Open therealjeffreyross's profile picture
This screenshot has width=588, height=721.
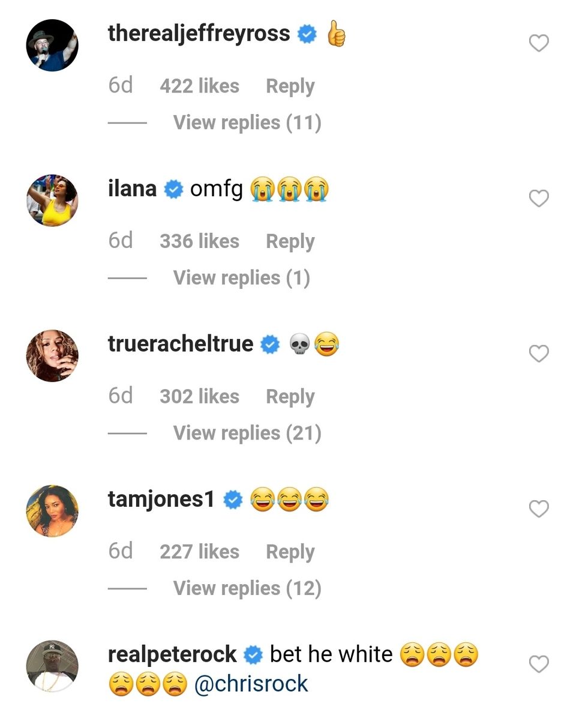pyautogui.click(x=53, y=45)
